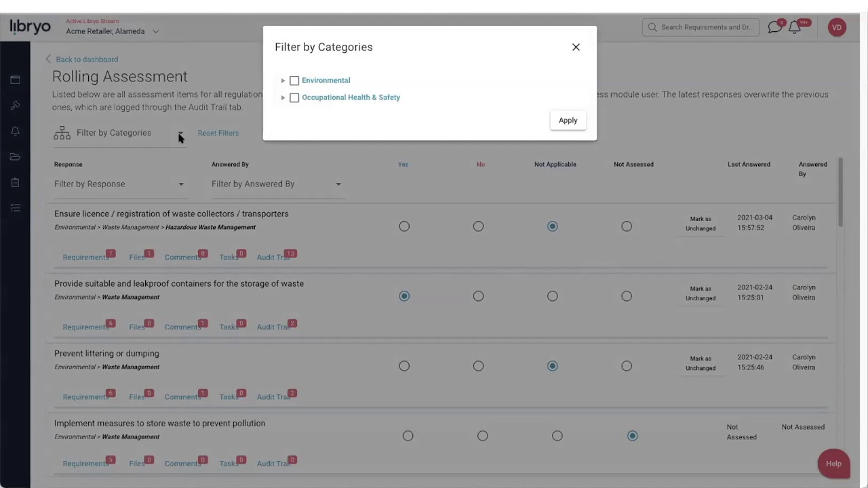Go back to dashboard

click(87, 59)
